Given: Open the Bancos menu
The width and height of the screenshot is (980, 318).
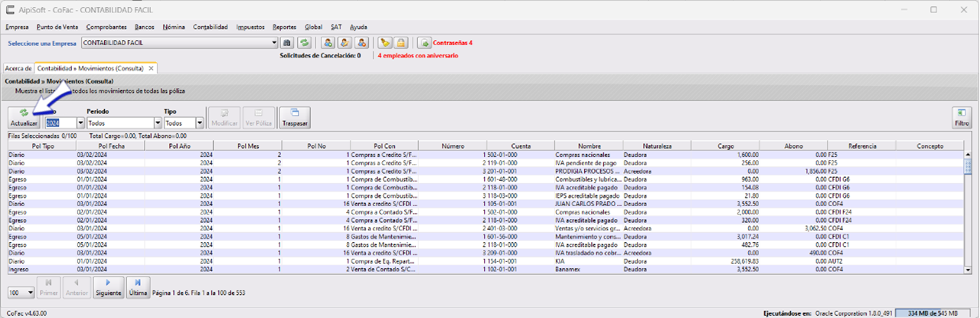Looking at the screenshot, I should (x=144, y=27).
